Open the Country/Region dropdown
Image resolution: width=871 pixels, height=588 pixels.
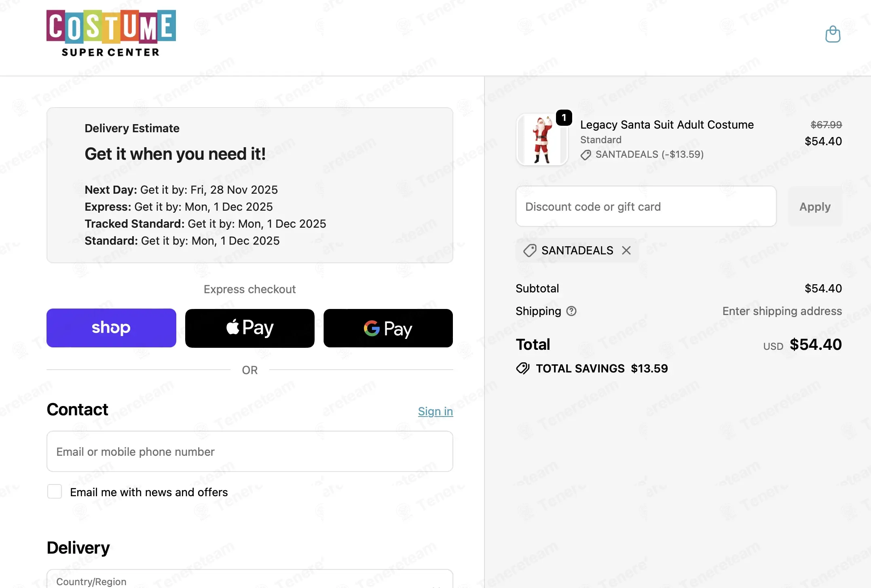[x=249, y=581]
